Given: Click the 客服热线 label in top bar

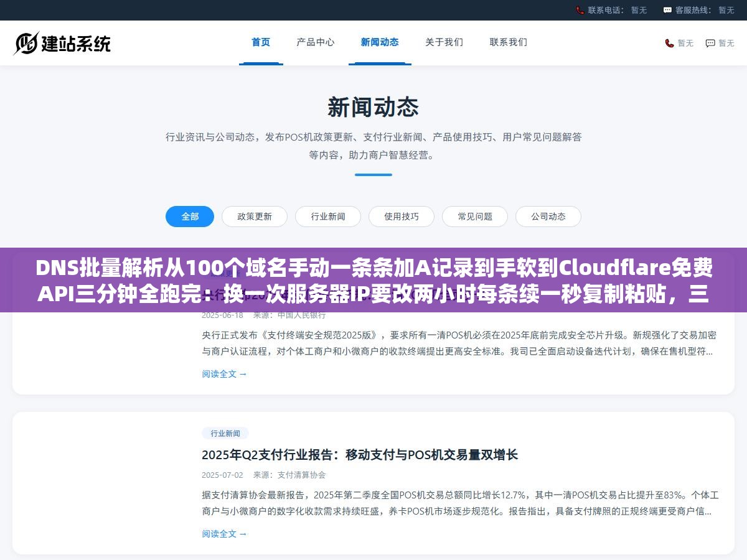Looking at the screenshot, I should [x=695, y=10].
